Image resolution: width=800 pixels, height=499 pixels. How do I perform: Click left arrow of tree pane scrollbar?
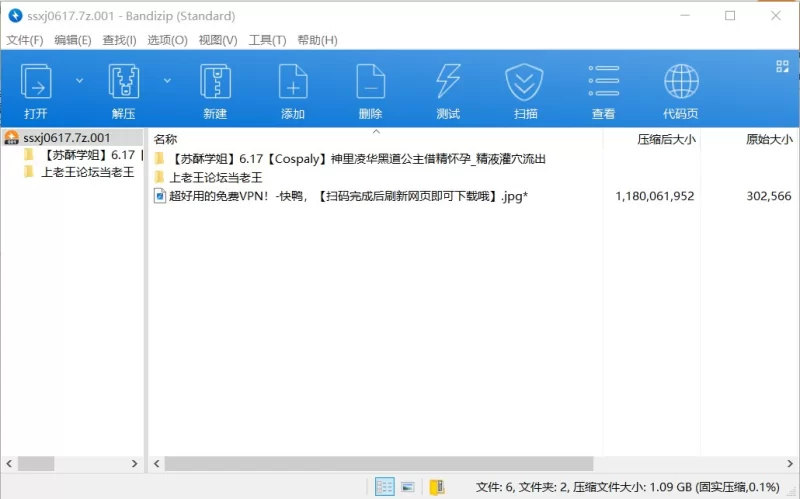(9, 464)
